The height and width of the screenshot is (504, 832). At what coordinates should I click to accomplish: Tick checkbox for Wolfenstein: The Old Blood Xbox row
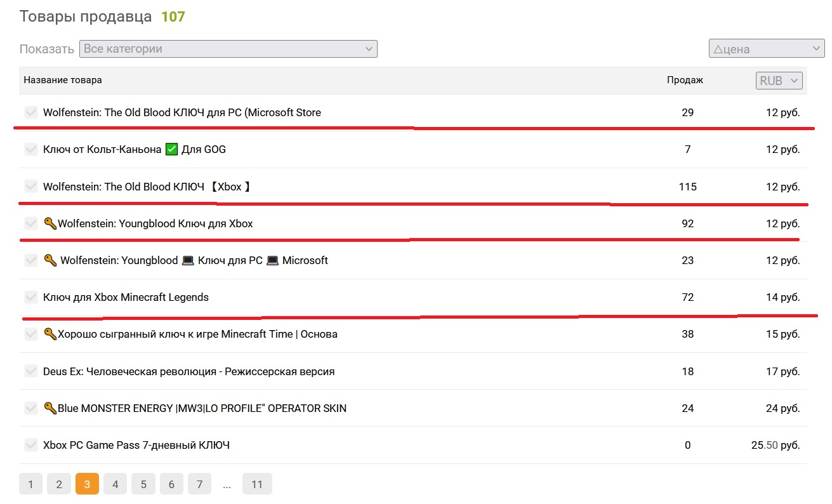[x=31, y=187]
